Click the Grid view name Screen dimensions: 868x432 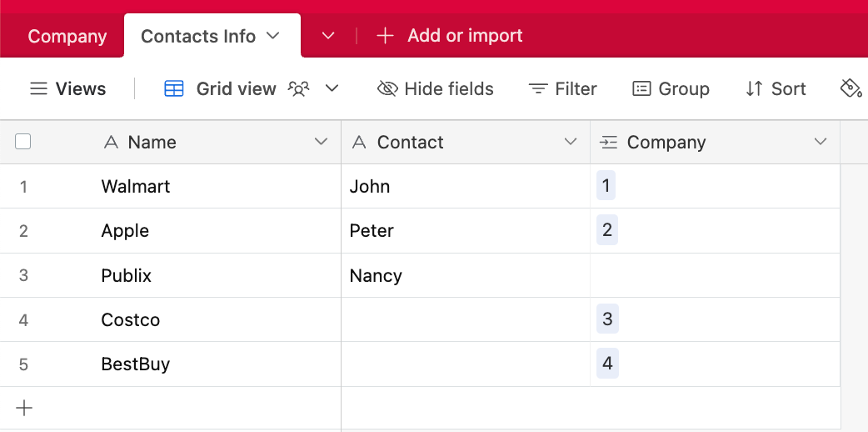[x=237, y=88]
